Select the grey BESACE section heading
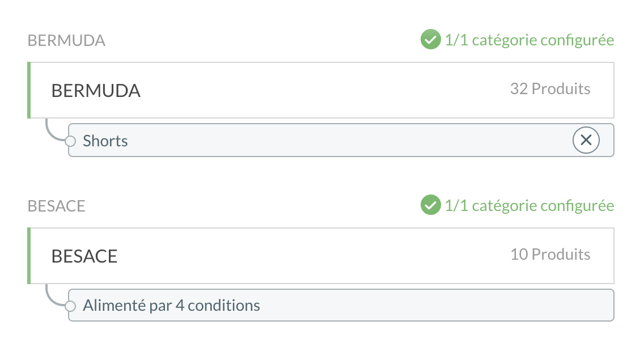Image resolution: width=644 pixels, height=338 pixels. pos(56,206)
